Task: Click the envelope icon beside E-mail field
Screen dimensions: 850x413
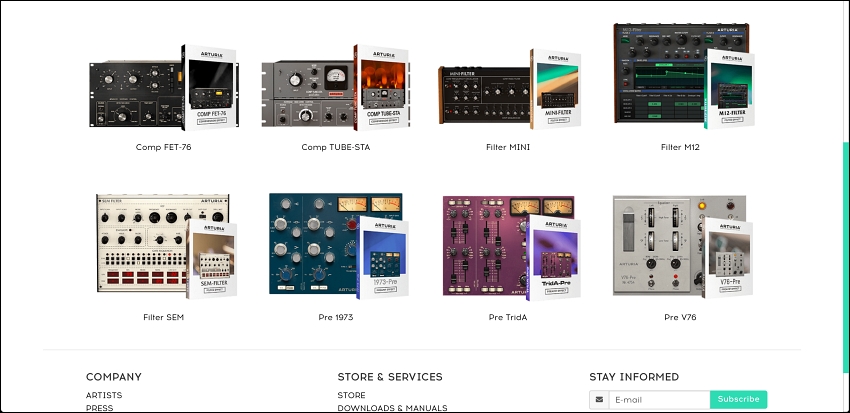Action: [599, 399]
